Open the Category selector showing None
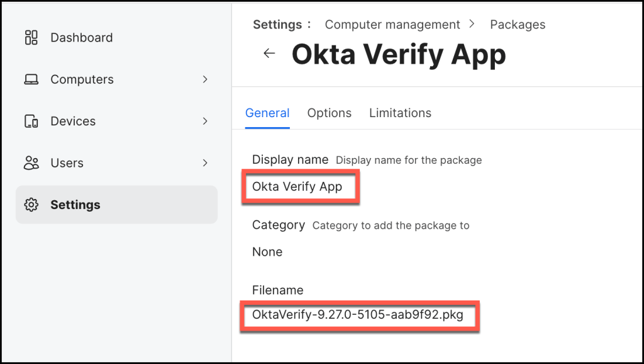This screenshot has height=364, width=644. click(267, 252)
